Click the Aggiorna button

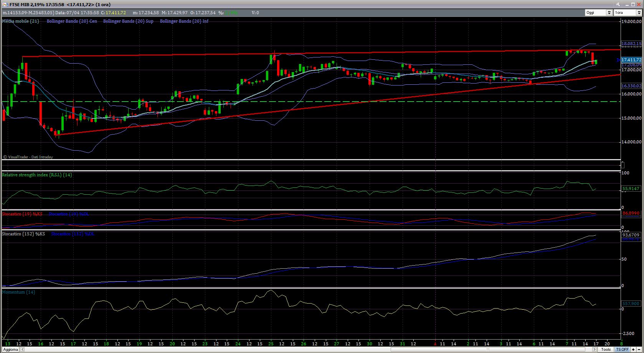pos(11,349)
